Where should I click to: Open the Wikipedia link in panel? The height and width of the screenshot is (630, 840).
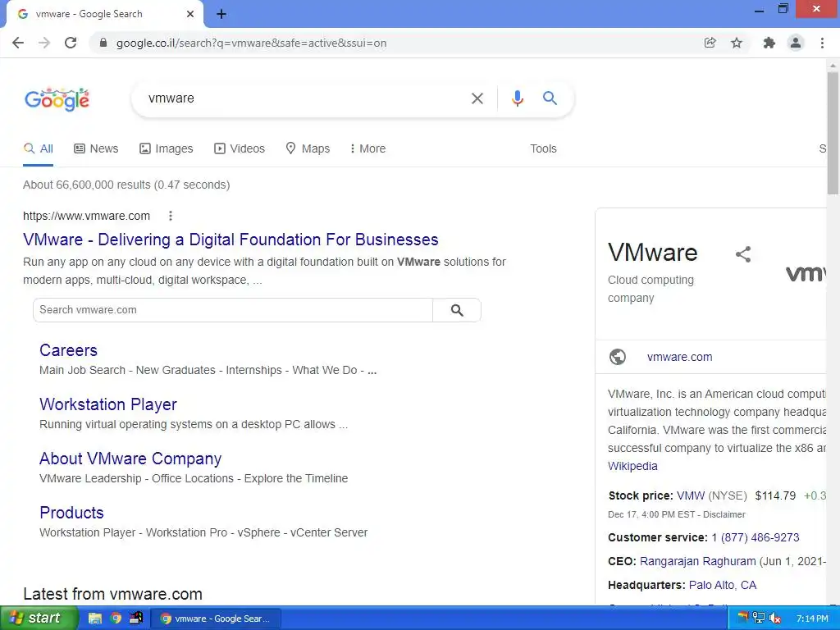pyautogui.click(x=632, y=466)
